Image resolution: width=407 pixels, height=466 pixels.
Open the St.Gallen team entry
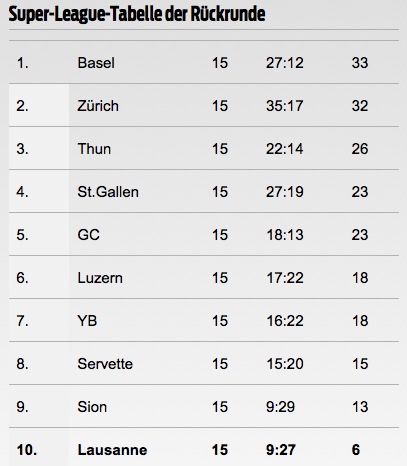coord(108,192)
